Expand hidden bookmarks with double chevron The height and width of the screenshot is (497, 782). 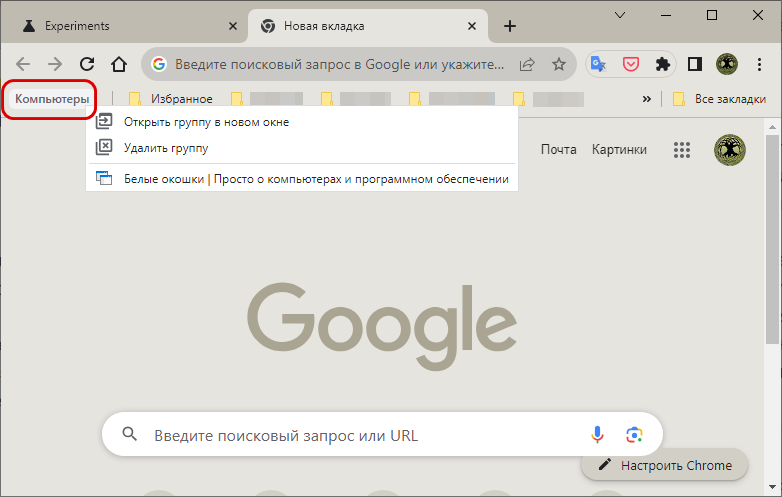point(646,99)
